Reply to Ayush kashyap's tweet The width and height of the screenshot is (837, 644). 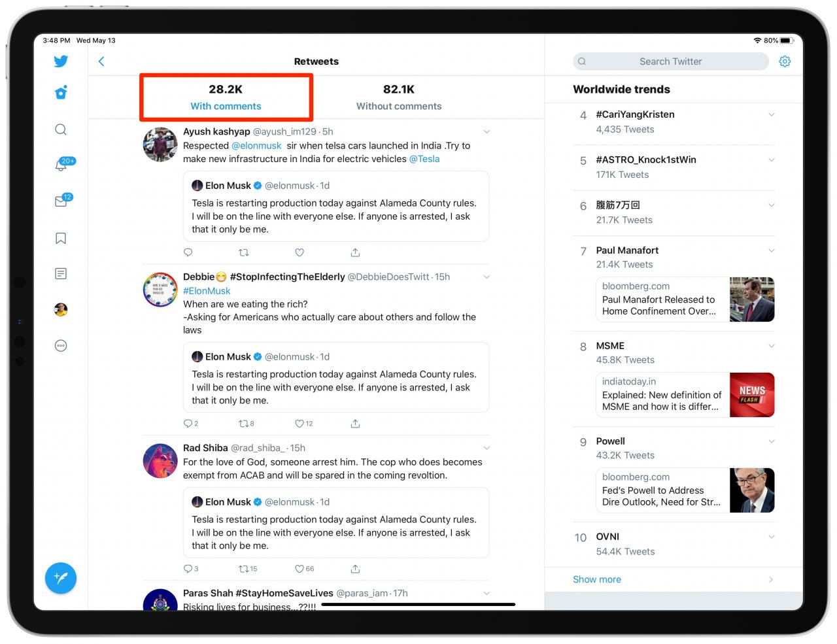click(x=188, y=252)
